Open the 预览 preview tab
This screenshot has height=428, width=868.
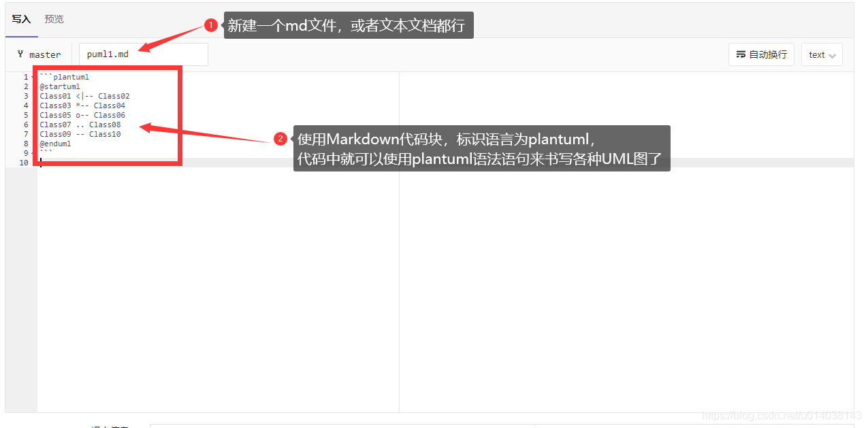54,19
